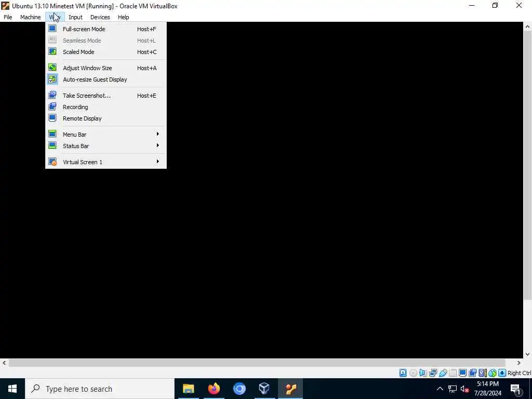
Task: Click the Scaled Mode icon
Action: click(x=52, y=51)
